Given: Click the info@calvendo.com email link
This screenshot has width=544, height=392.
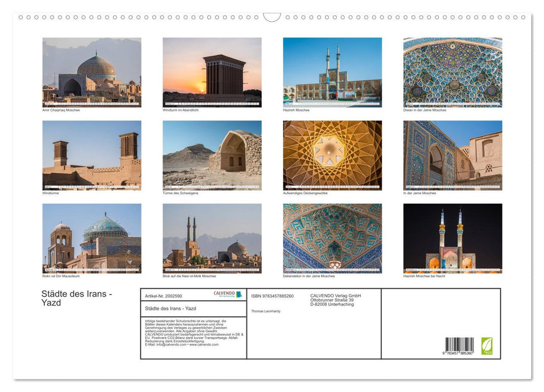Looking at the screenshot, I should pyautogui.click(x=172, y=345).
